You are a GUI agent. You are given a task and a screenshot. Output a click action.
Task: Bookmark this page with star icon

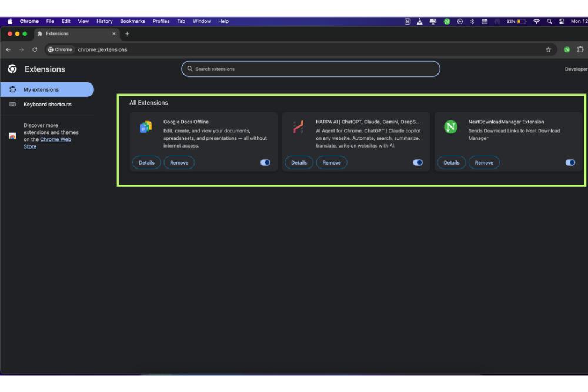pyautogui.click(x=548, y=49)
